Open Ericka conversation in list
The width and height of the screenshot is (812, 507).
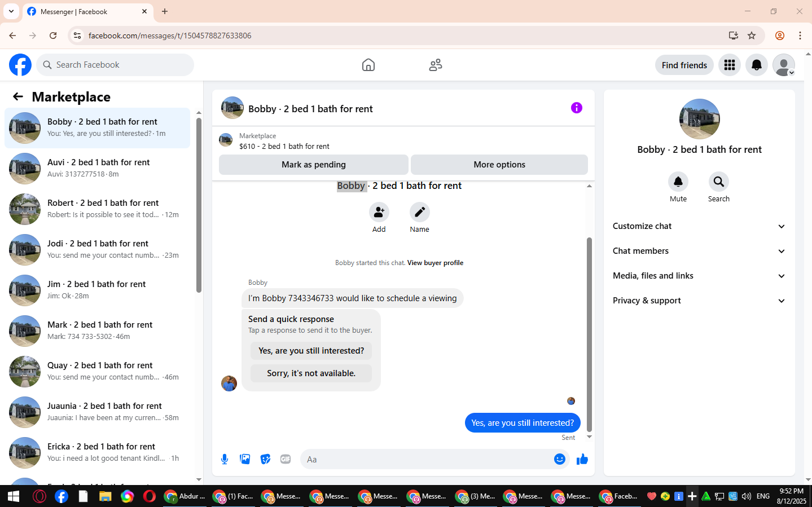point(97,453)
